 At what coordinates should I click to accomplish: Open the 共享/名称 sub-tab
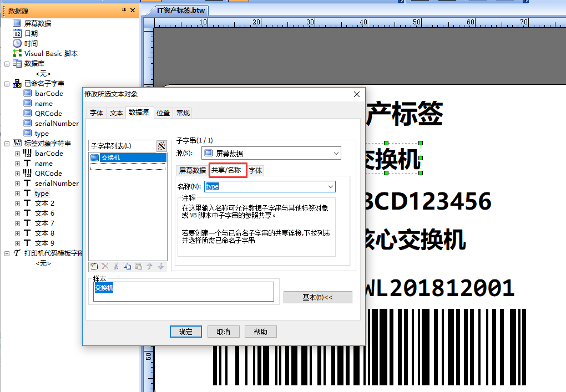coord(226,170)
